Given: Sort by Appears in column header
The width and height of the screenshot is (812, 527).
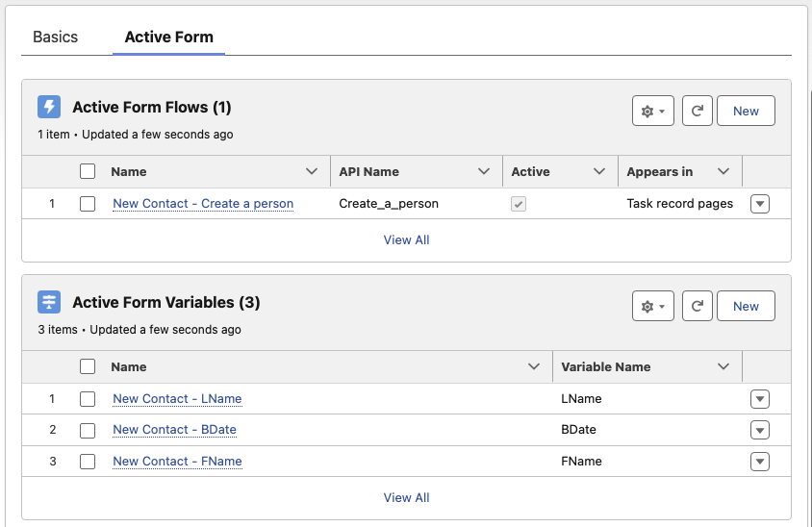Looking at the screenshot, I should [660, 171].
